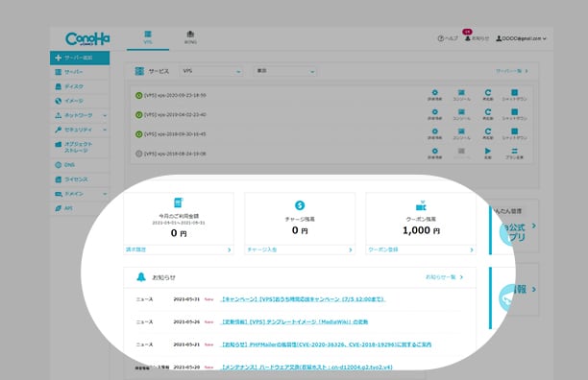Open サーバー in the sidebar
The width and height of the screenshot is (588, 380).
(x=80, y=72)
